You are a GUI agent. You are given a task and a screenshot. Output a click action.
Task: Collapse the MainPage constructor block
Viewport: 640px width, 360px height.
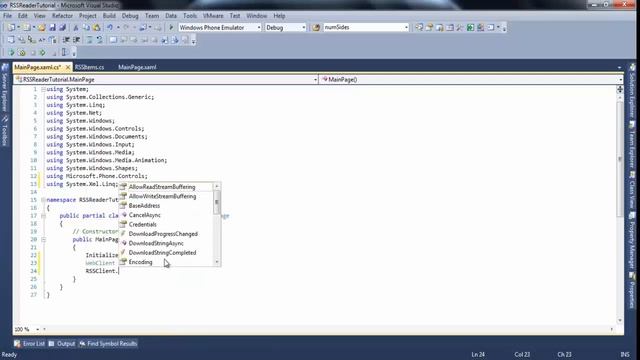tap(43, 239)
